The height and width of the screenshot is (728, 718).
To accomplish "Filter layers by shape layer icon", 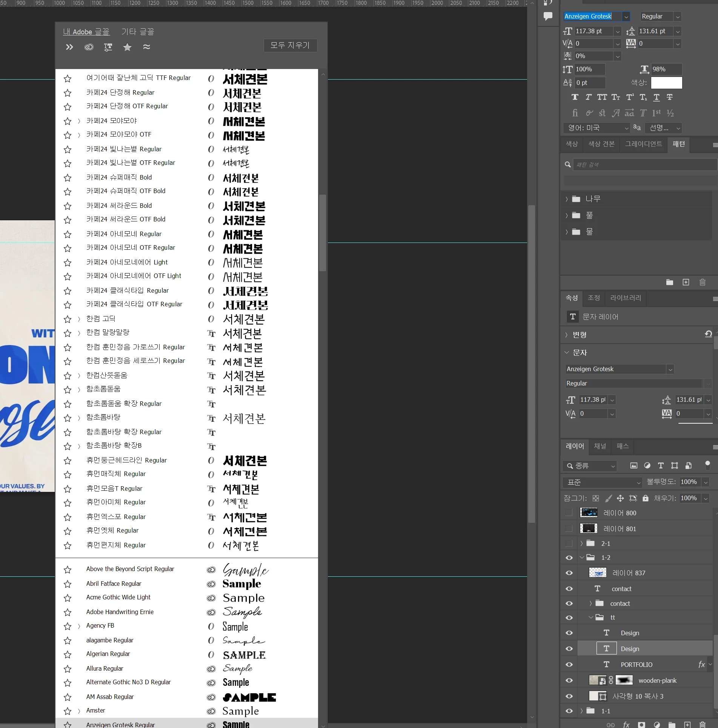I will pyautogui.click(x=675, y=465).
